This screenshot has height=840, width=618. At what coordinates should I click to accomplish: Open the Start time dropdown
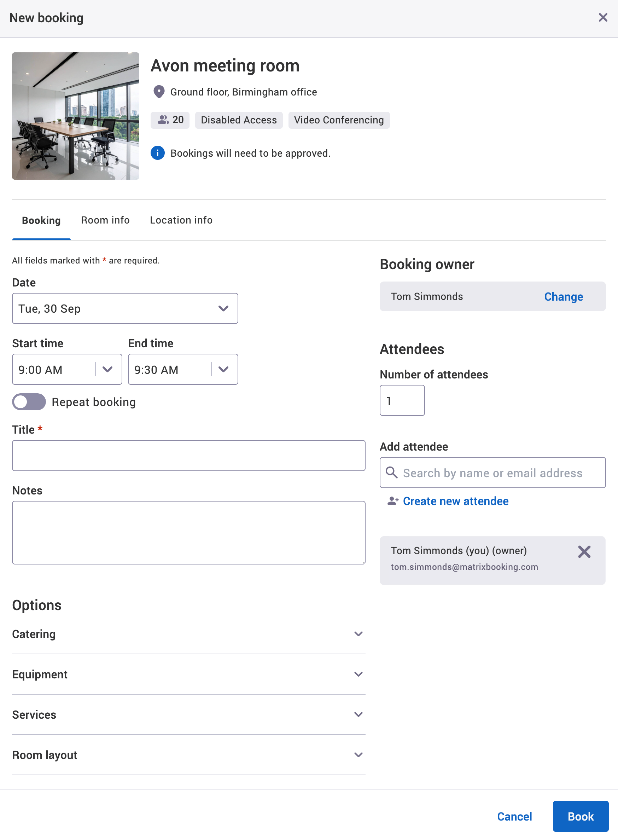(107, 369)
